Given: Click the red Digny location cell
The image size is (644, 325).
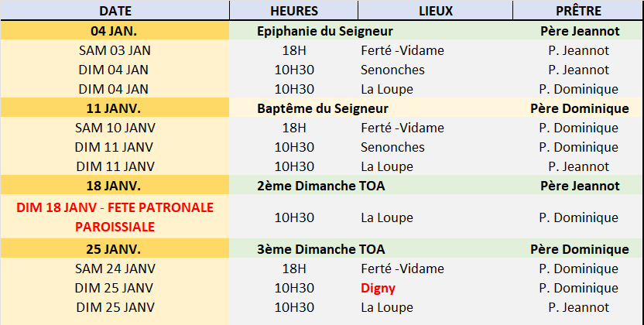Looking at the screenshot, I should point(378,288).
